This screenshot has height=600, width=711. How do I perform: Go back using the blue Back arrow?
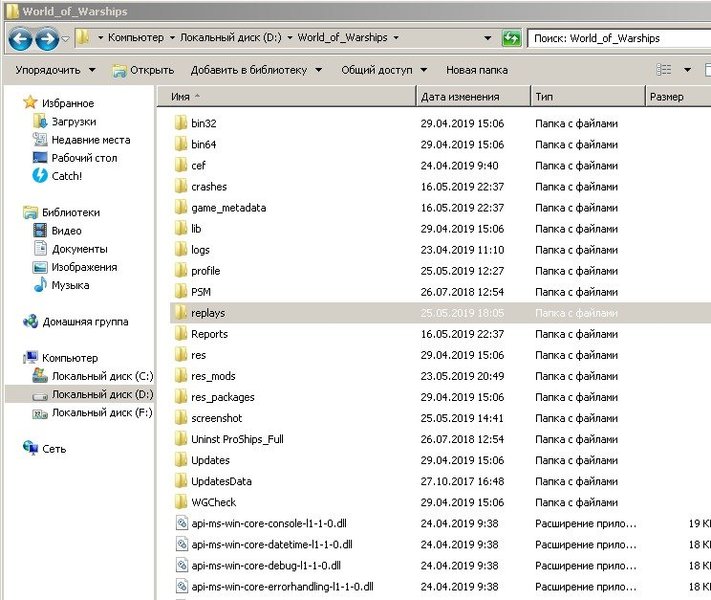coord(20,39)
